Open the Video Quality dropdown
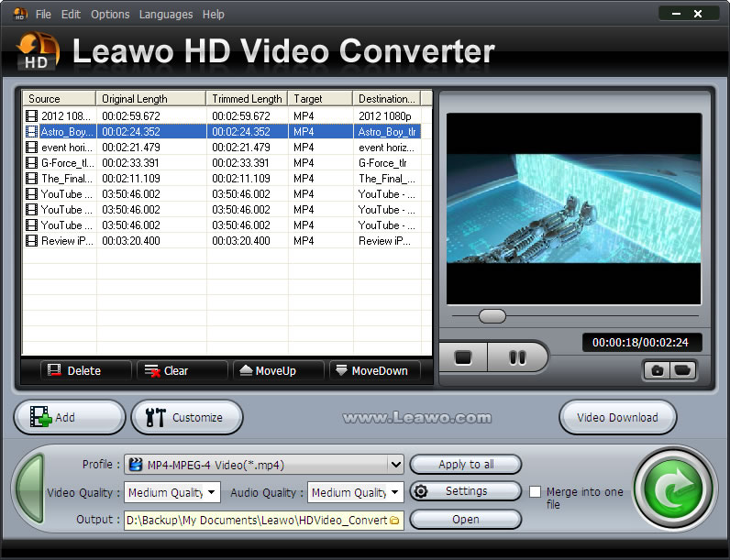Image resolution: width=730 pixels, height=560 pixels. tap(212, 492)
